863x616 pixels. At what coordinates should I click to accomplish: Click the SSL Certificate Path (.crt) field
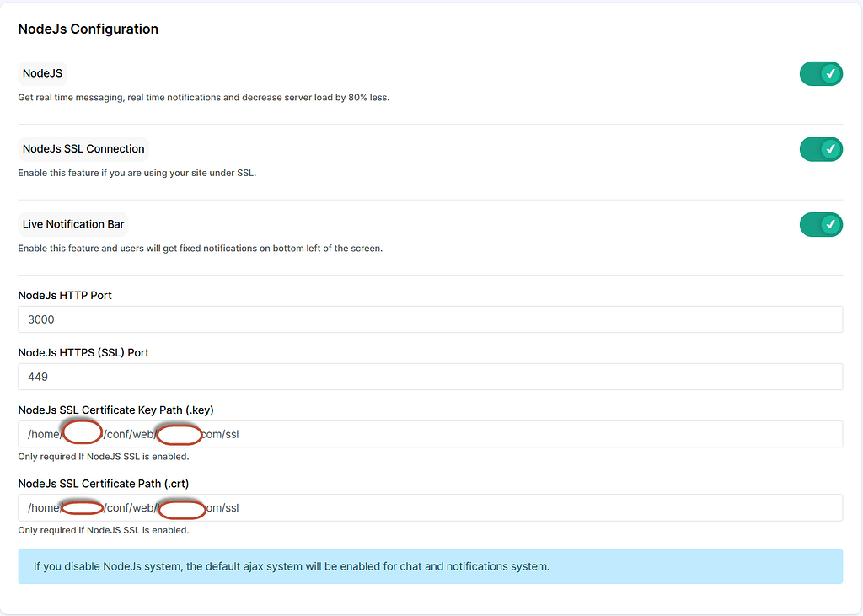[431, 507]
